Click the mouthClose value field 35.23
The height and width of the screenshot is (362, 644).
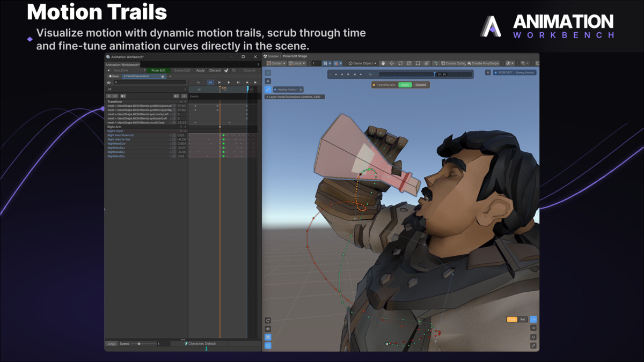click(x=182, y=123)
